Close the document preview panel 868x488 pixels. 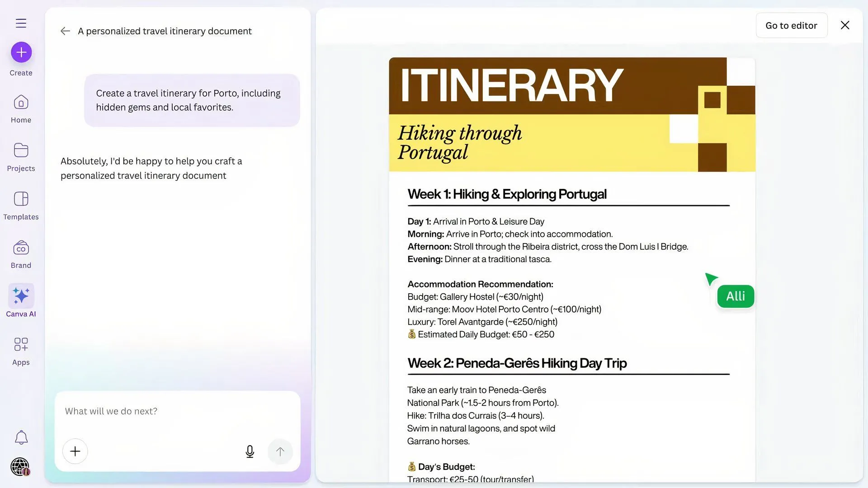tap(845, 25)
